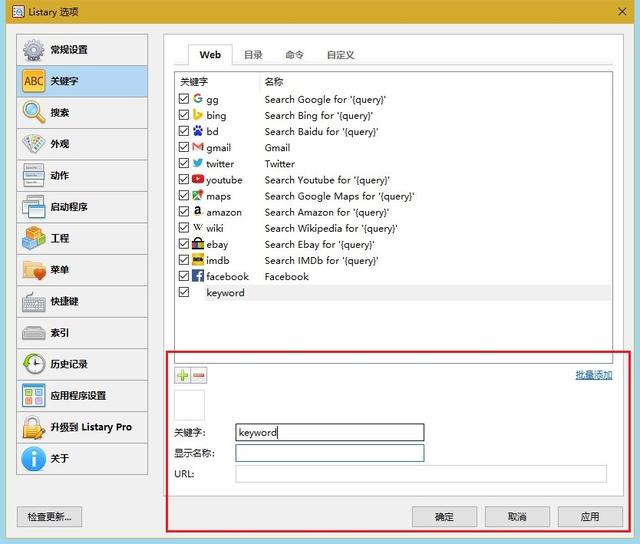Open the magnifier search section

point(82,113)
